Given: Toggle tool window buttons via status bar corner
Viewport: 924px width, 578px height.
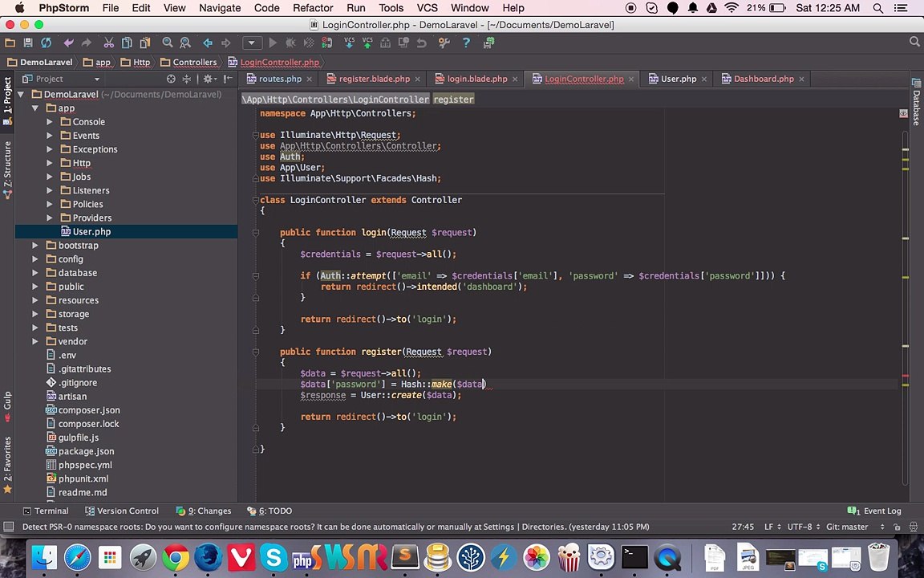Looking at the screenshot, I should coord(9,527).
